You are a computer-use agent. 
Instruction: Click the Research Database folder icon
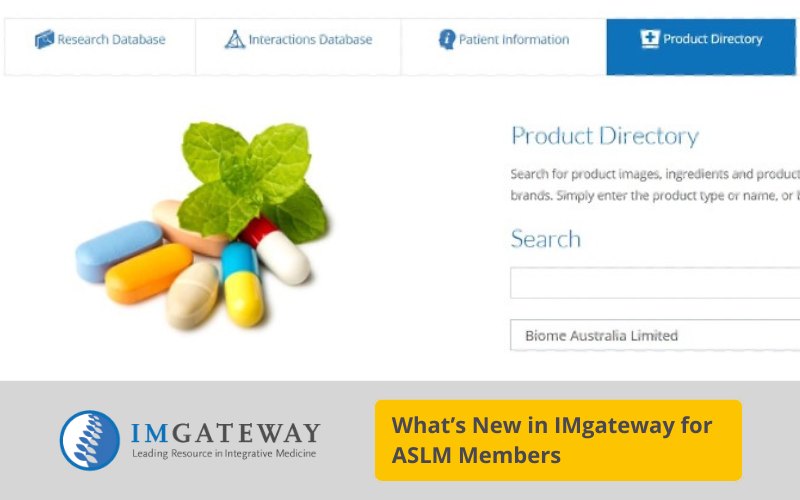[44, 39]
